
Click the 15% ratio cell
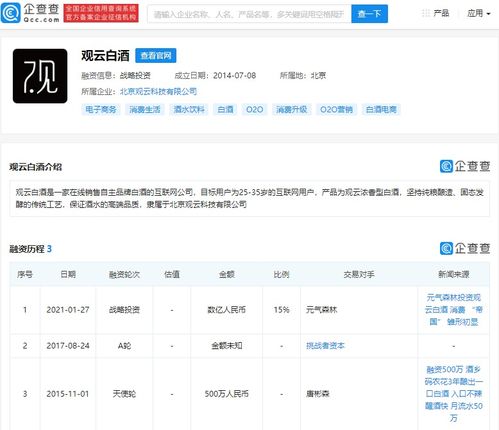click(281, 310)
